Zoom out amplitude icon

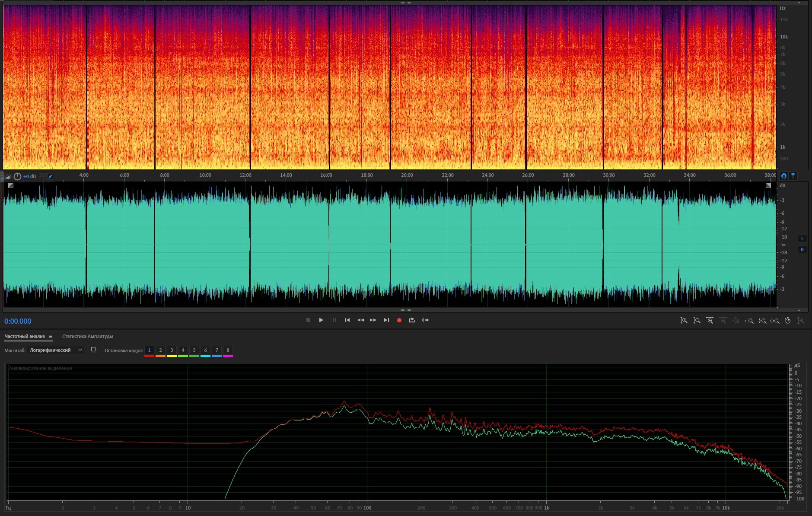coord(697,321)
